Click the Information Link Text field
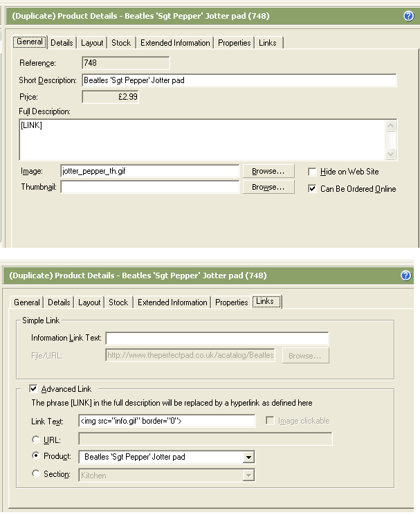The height and width of the screenshot is (515, 420). pyautogui.click(x=217, y=338)
